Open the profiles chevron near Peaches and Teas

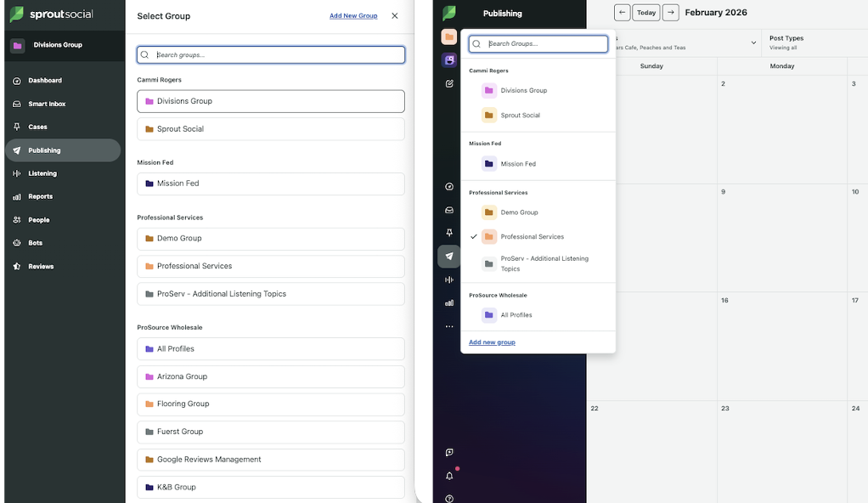(x=753, y=42)
